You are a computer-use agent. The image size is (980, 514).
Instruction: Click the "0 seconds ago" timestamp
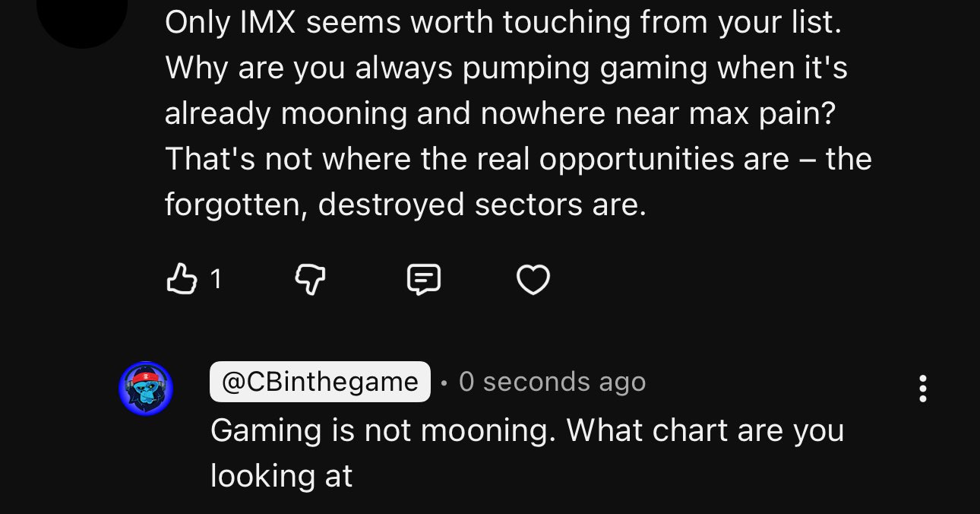coord(552,382)
